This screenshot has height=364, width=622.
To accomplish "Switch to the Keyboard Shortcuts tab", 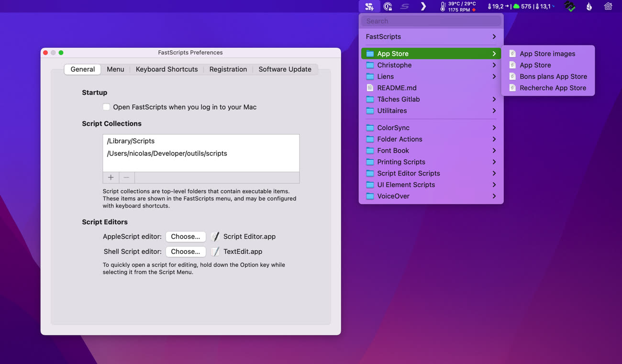I will coord(167,69).
